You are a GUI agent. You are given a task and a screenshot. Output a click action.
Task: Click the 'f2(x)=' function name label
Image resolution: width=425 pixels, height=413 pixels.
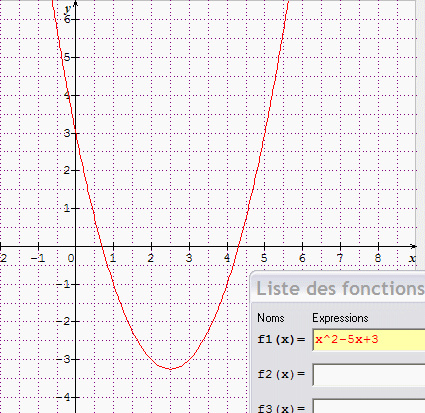point(281,375)
